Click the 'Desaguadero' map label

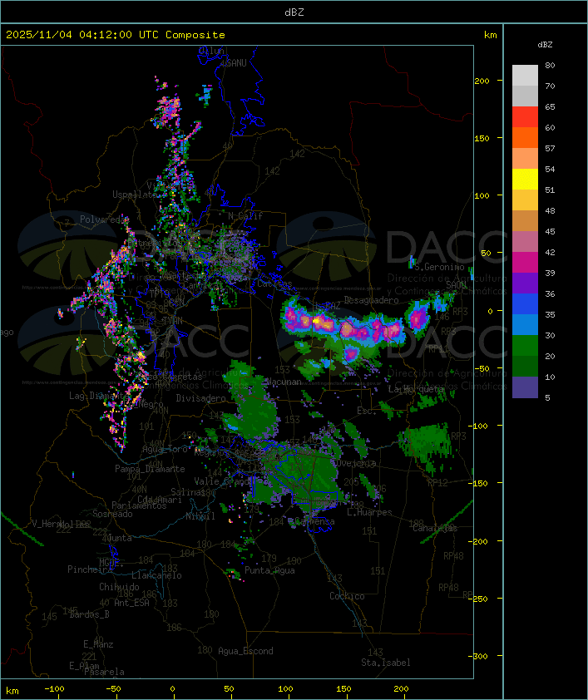click(371, 300)
